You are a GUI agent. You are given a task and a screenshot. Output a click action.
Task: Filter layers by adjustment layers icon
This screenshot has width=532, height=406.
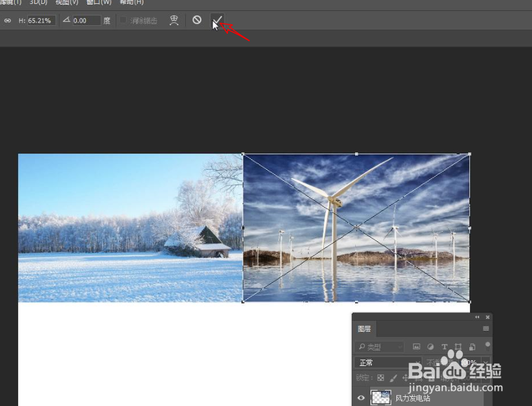430,347
